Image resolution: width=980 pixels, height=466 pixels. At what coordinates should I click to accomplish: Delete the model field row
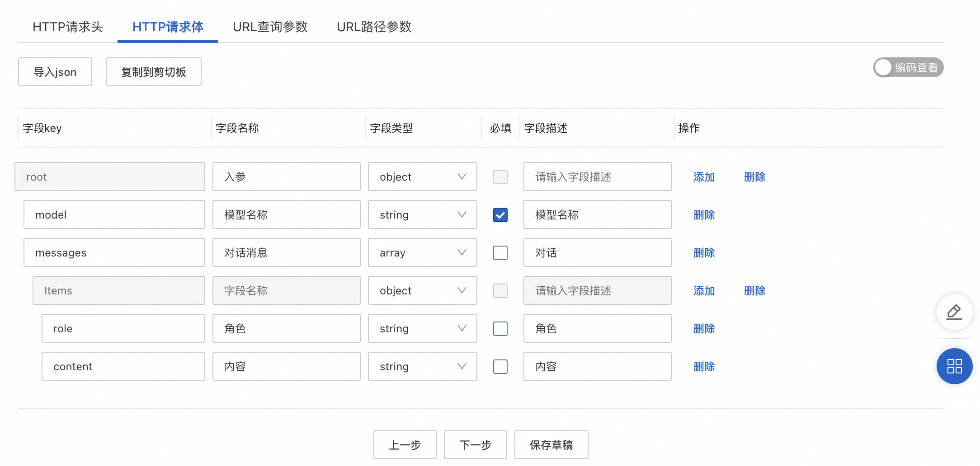coord(704,215)
